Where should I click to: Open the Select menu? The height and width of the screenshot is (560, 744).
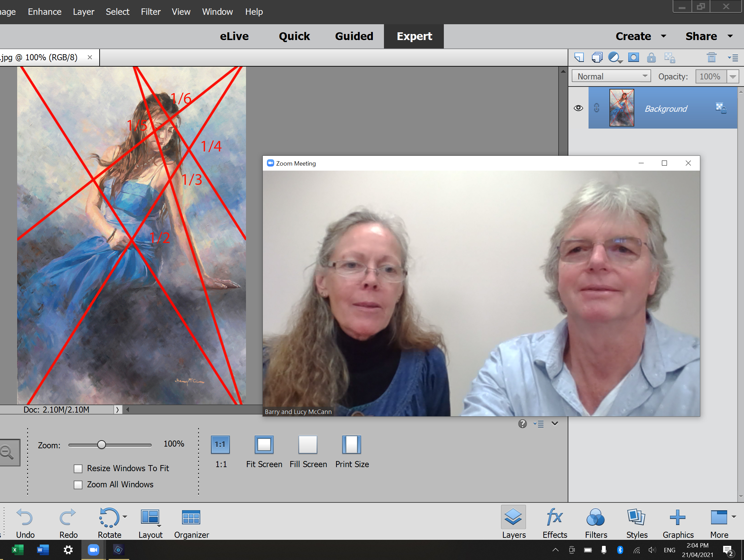(x=117, y=12)
